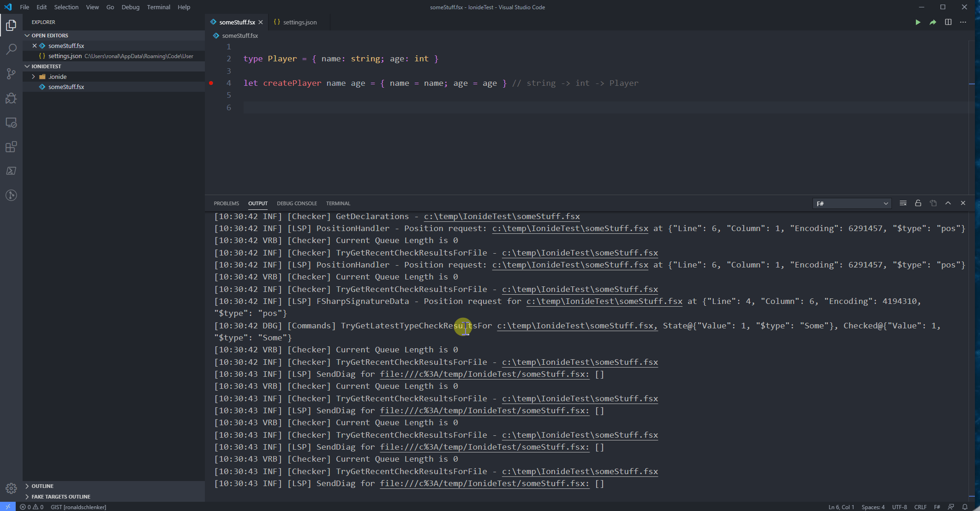This screenshot has height=511, width=980.
Task: Toggle the red breakpoint on line 4
Action: click(x=211, y=83)
